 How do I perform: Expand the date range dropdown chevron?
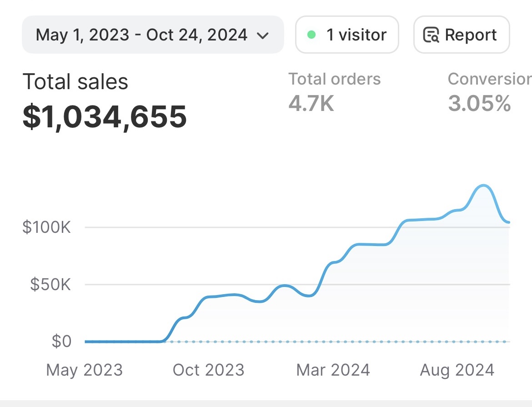(263, 35)
